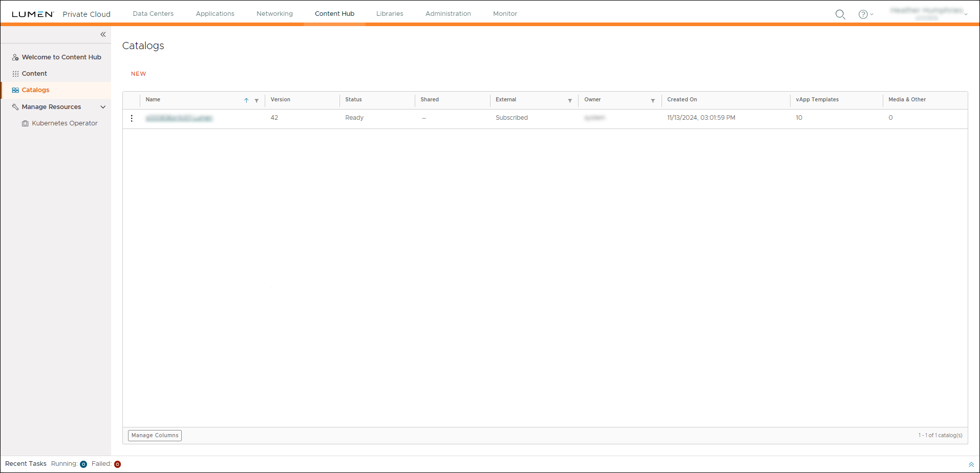This screenshot has height=473, width=980.
Task: Select Manage Resources in the sidebar
Action: click(51, 107)
